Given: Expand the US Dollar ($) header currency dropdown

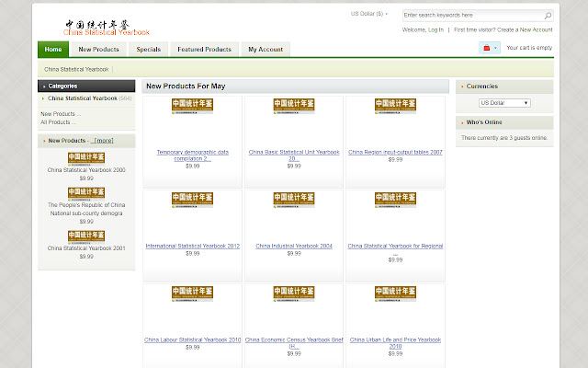Looking at the screenshot, I should (x=369, y=14).
